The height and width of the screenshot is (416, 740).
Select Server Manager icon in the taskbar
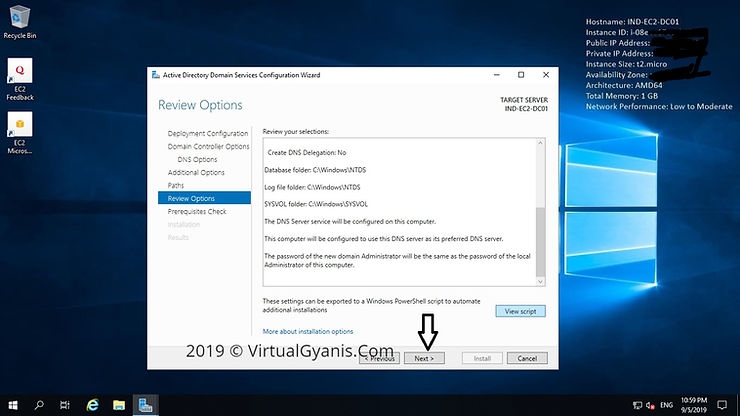pos(145,405)
